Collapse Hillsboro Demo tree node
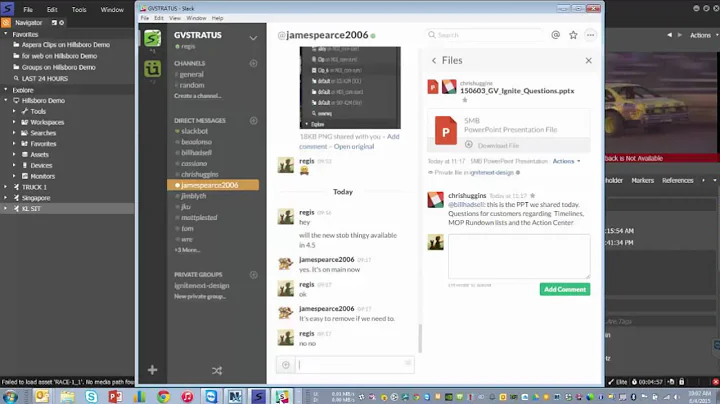This screenshot has width=720, height=404. (x=6, y=100)
